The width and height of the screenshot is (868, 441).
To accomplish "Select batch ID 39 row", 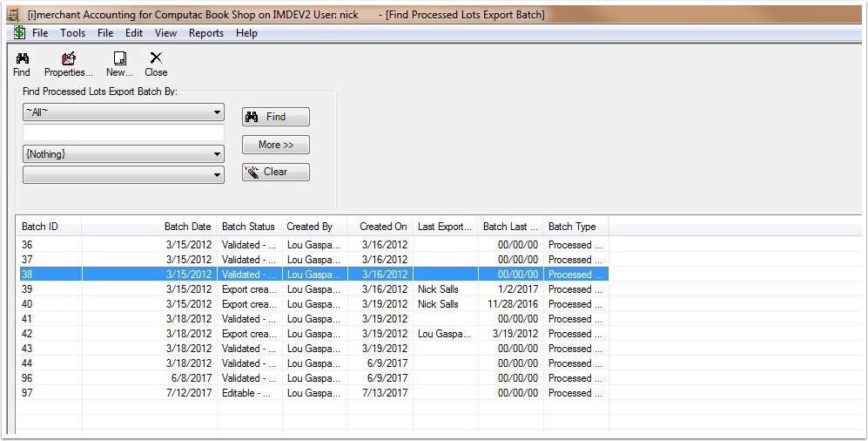I will pyautogui.click(x=313, y=289).
